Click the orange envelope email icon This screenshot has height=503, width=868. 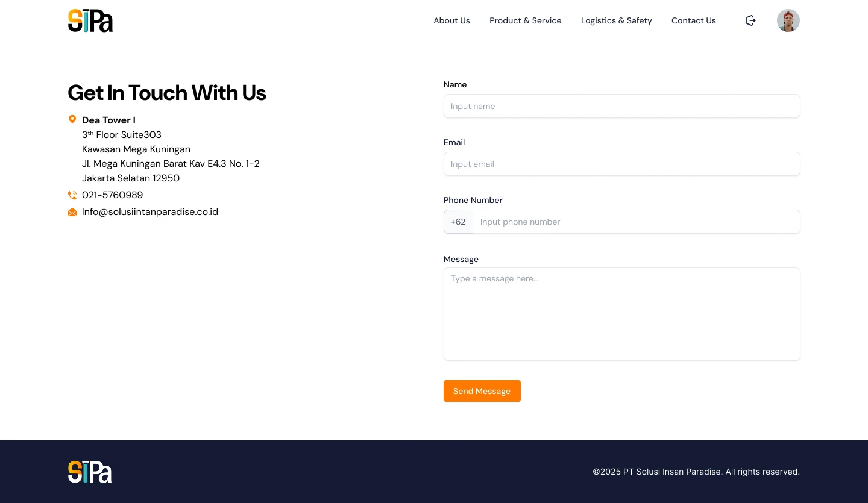pyautogui.click(x=72, y=212)
